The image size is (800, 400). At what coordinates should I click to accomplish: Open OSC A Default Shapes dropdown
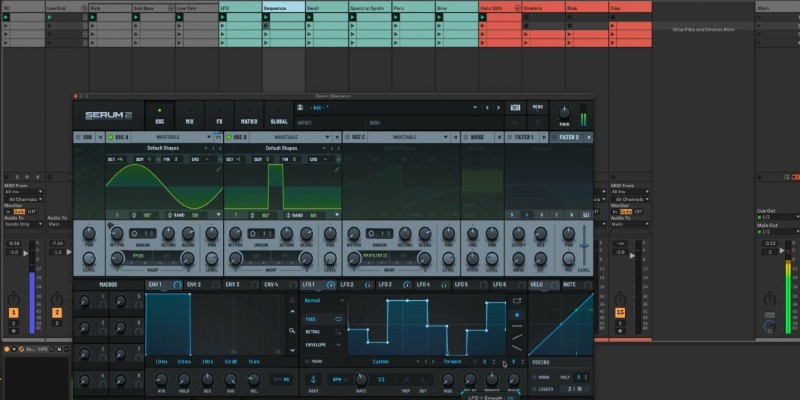click(x=167, y=148)
